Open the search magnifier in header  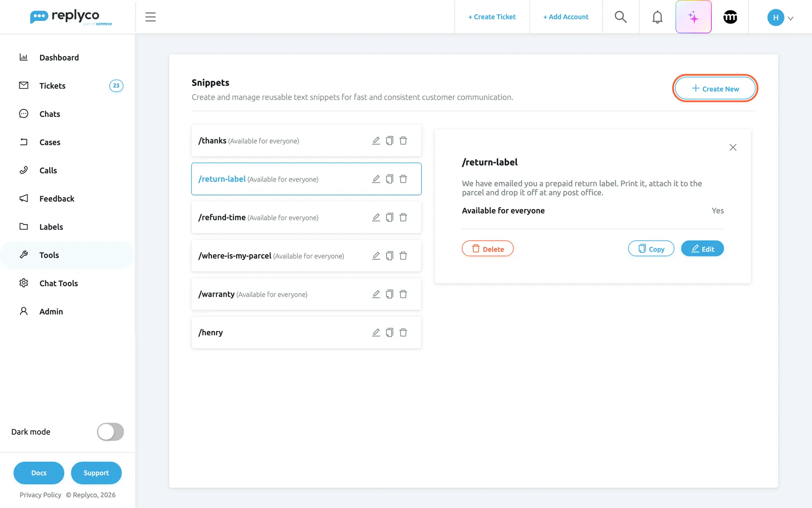point(621,17)
